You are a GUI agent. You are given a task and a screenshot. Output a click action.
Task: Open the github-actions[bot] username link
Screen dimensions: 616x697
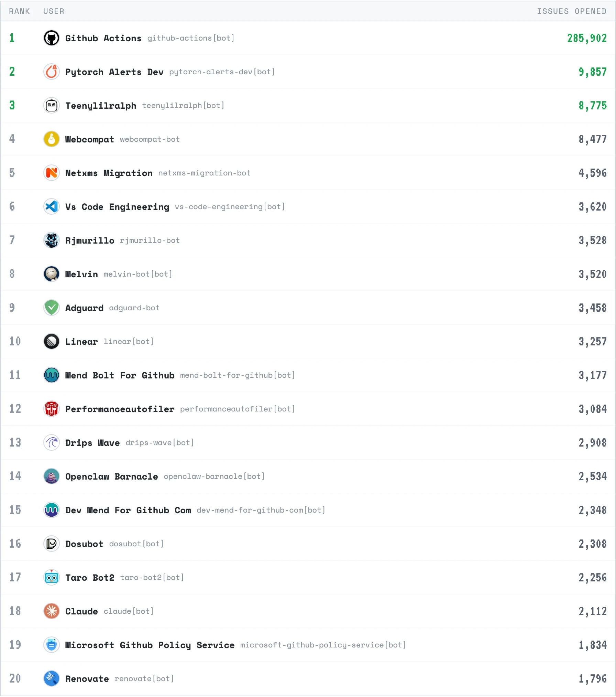click(191, 38)
